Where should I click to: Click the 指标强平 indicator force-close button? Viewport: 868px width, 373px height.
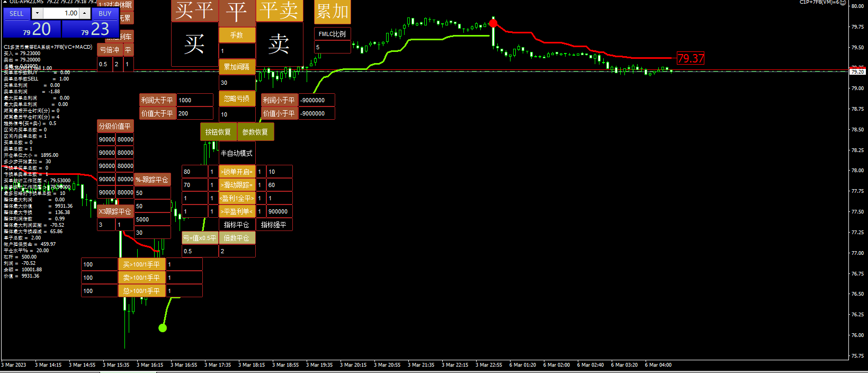click(274, 225)
